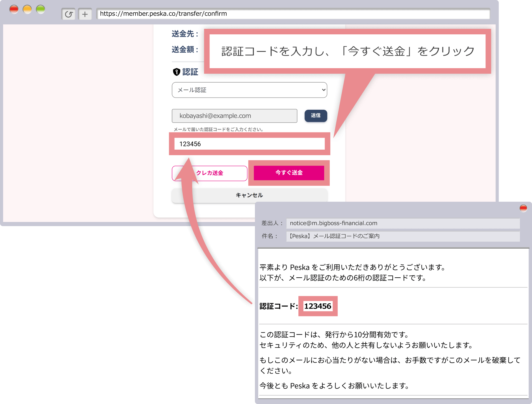Click the green maximize dot

[x=40, y=9]
